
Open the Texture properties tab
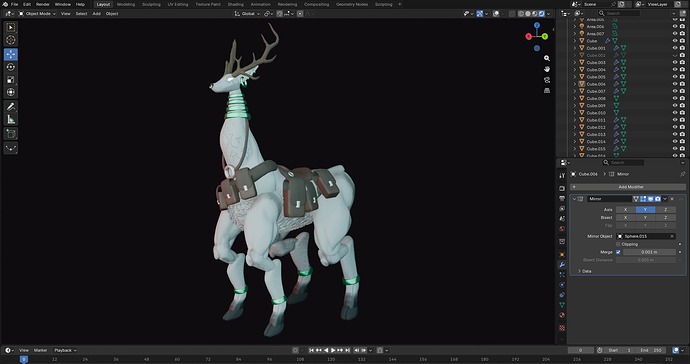[562, 328]
